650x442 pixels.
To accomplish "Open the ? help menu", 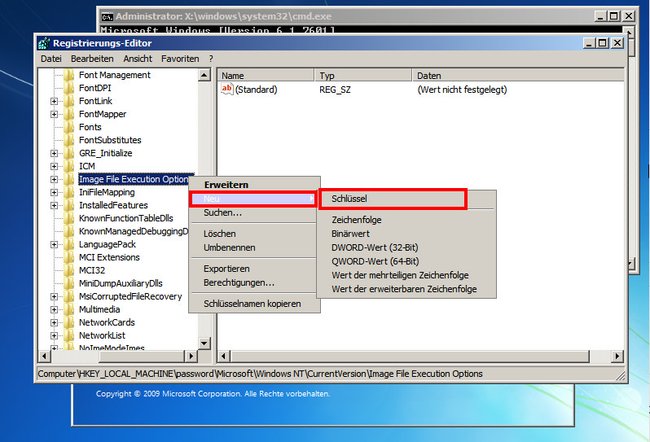I will pos(211,59).
